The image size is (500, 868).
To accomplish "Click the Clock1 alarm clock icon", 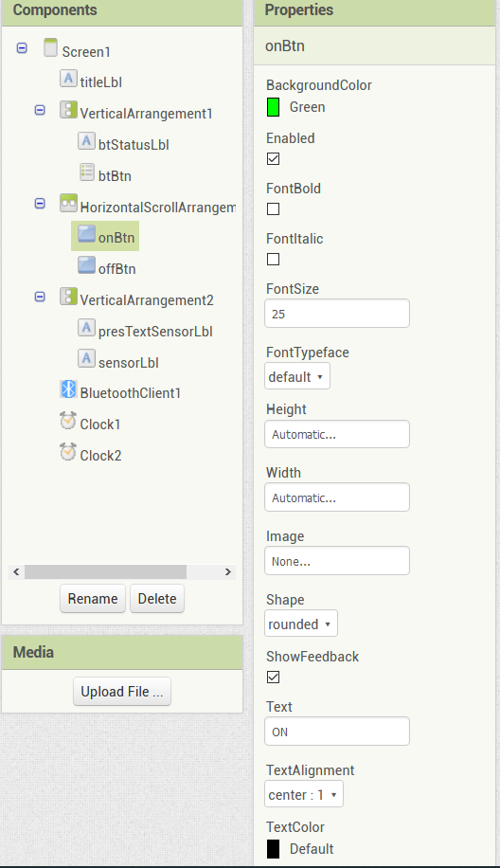I will point(68,421).
